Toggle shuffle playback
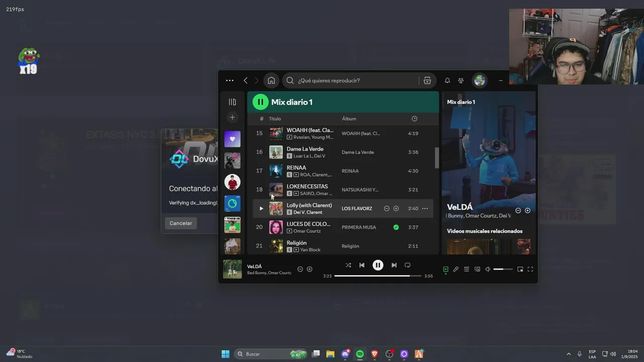The image size is (644, 362). (x=348, y=265)
